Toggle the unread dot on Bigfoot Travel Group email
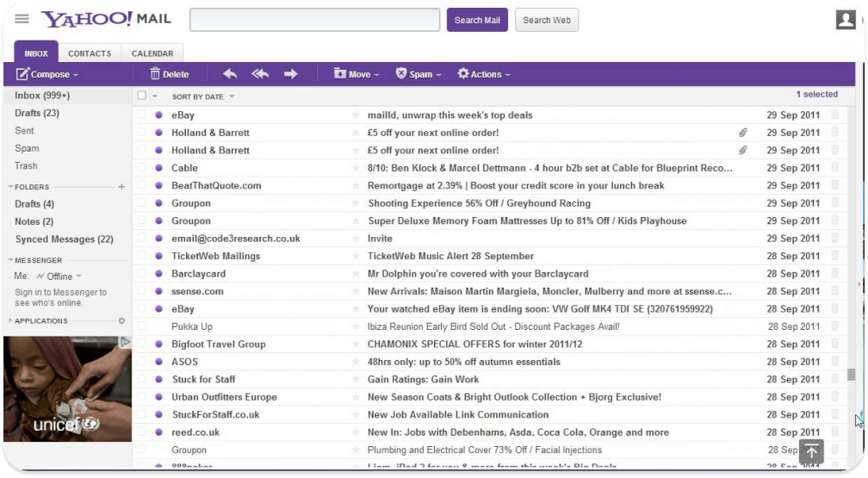 point(158,344)
